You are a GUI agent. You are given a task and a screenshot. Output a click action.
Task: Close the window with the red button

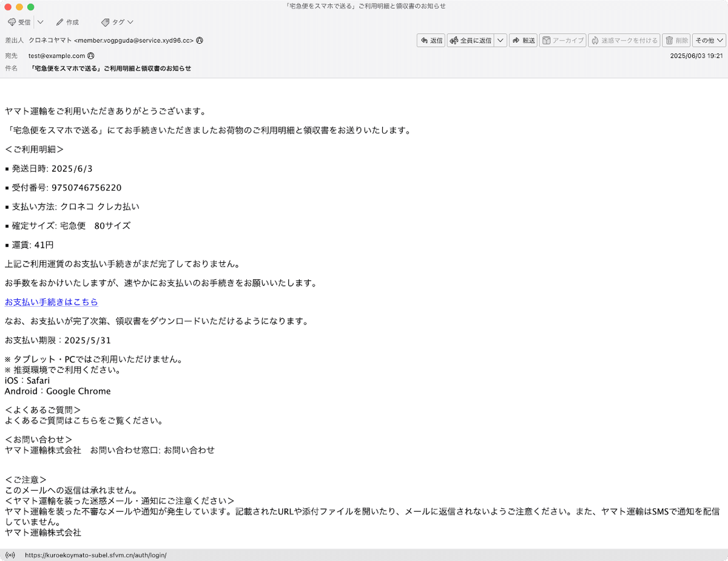[8, 7]
